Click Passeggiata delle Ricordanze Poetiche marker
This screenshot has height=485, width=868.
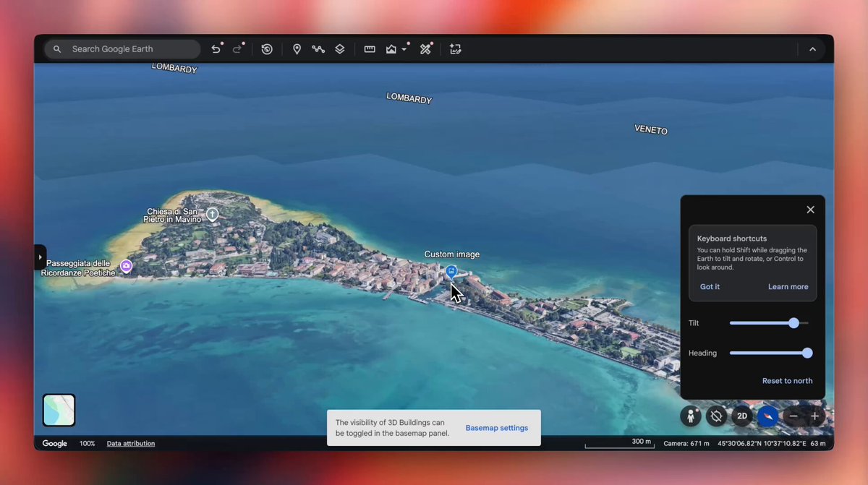127,266
